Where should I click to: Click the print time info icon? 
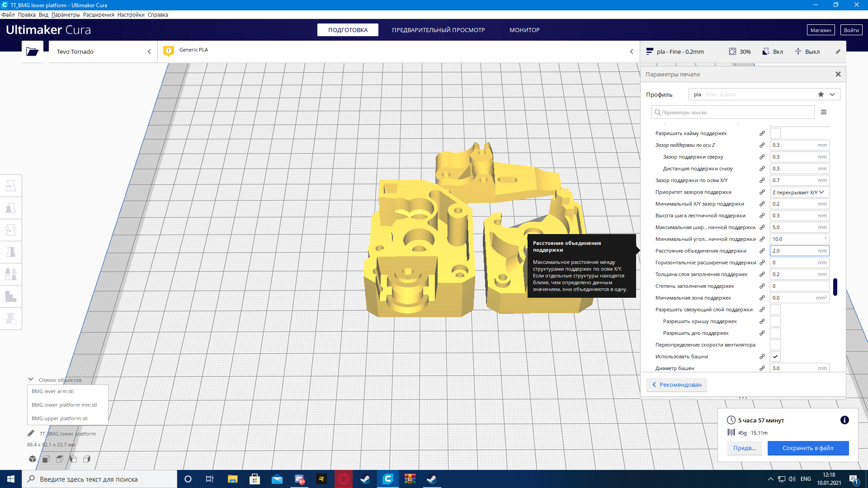pyautogui.click(x=844, y=420)
